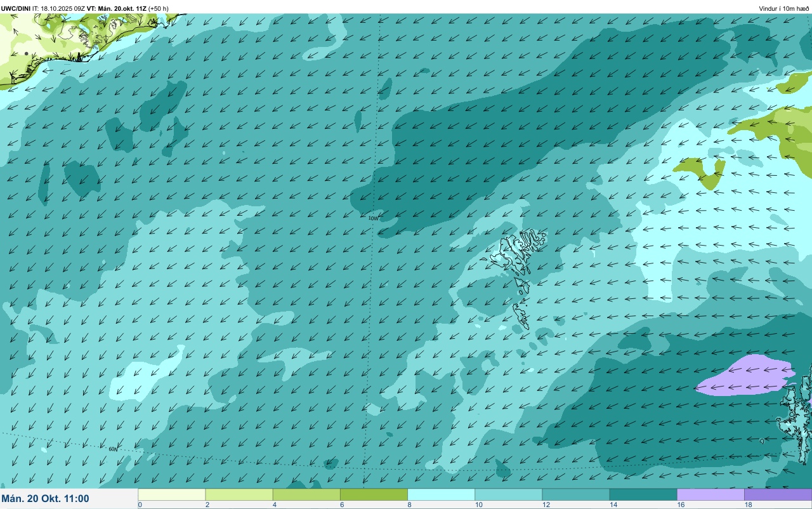The image size is (812, 509).
Task: Click the legend value '16' under the scale
Action: [x=680, y=505]
